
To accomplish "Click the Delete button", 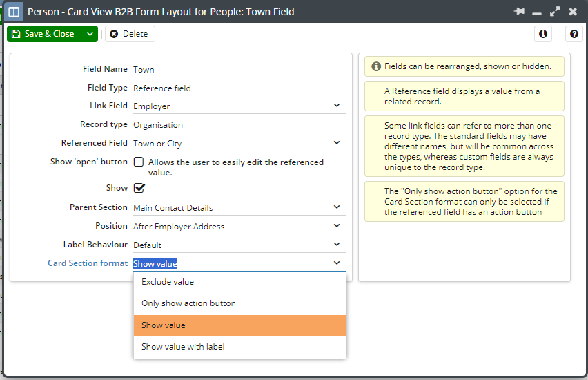I will [x=130, y=34].
